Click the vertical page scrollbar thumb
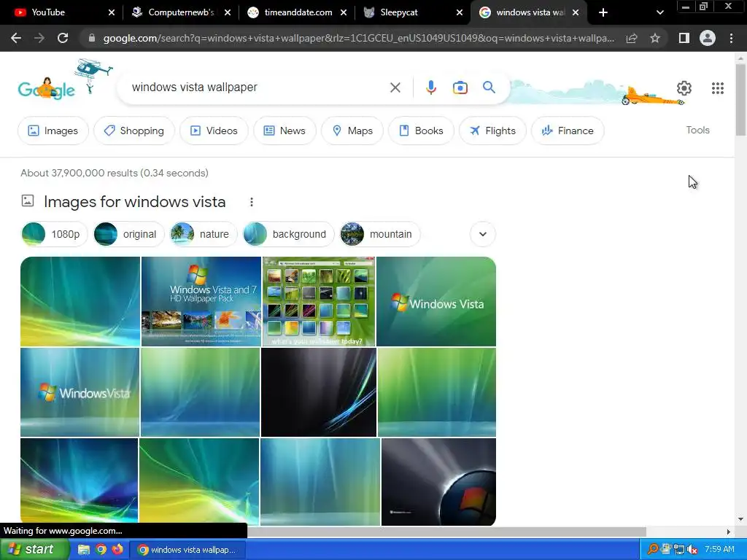The height and width of the screenshot is (560, 747). pyautogui.click(x=740, y=100)
